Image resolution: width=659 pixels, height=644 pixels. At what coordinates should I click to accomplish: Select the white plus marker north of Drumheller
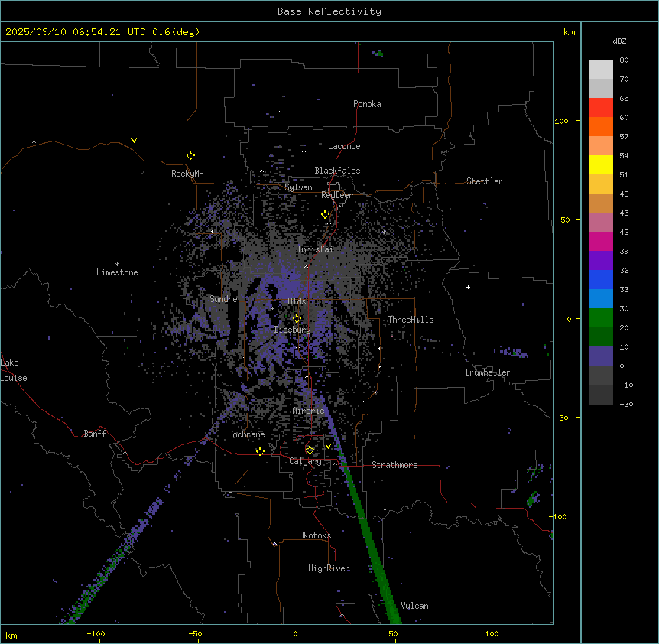[468, 287]
